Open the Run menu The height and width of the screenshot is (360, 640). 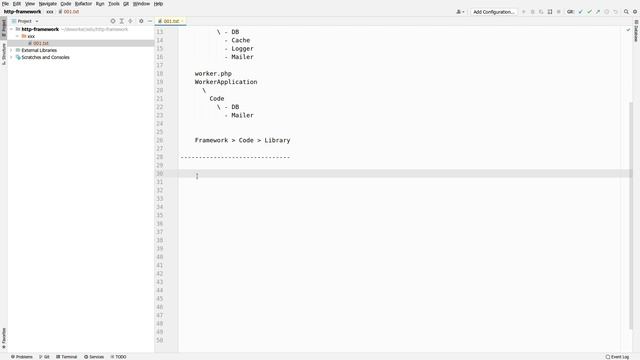[x=100, y=4]
